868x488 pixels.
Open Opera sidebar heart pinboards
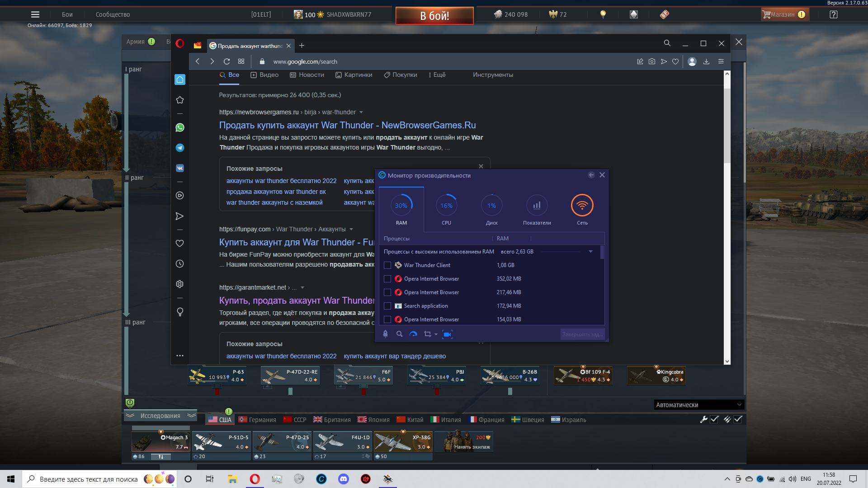pyautogui.click(x=180, y=243)
